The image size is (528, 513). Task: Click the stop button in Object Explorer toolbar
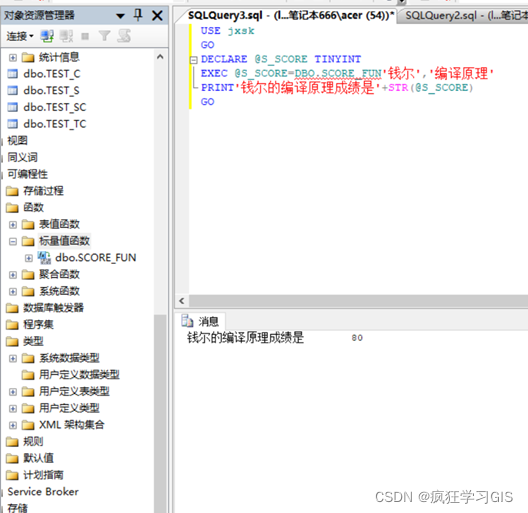[x=85, y=36]
